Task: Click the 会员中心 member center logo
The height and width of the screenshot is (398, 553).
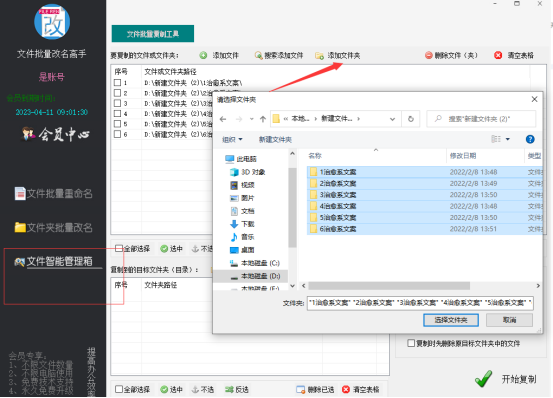Action: [55, 134]
